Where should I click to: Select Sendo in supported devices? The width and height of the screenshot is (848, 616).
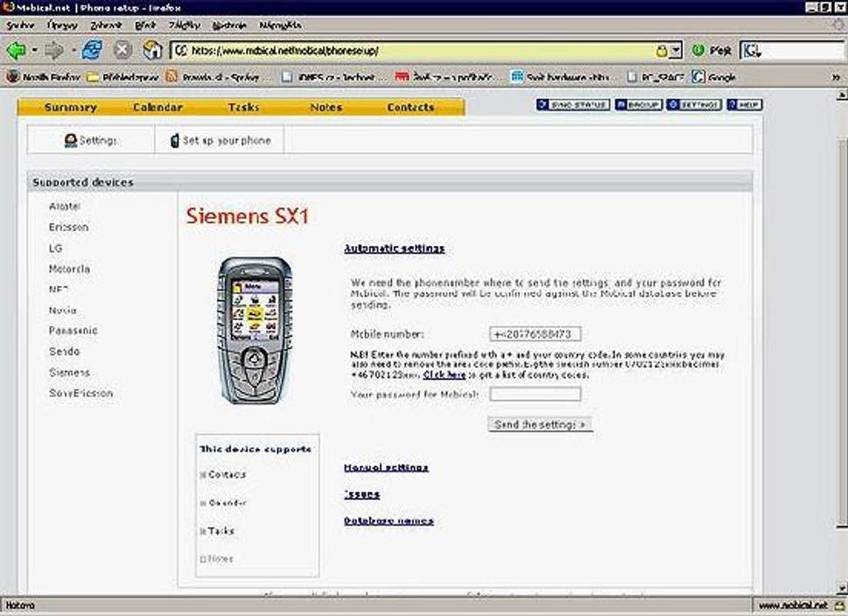(65, 352)
